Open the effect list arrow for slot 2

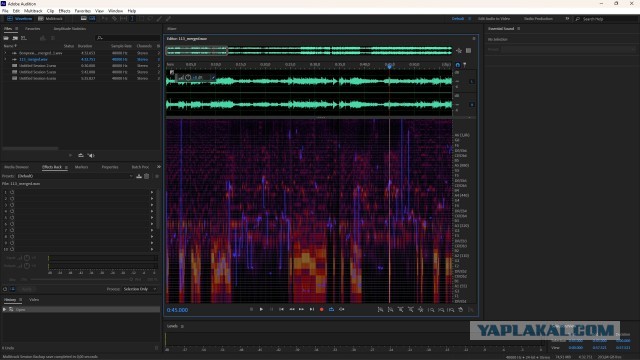[152, 198]
